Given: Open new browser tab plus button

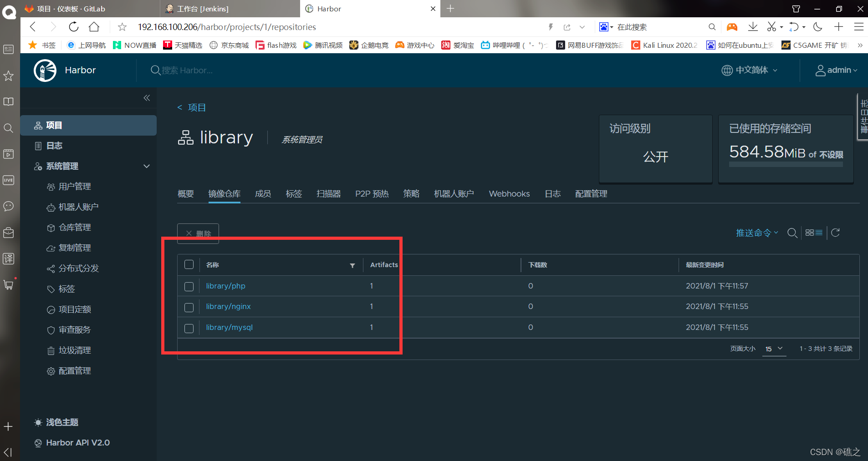Looking at the screenshot, I should click(450, 9).
